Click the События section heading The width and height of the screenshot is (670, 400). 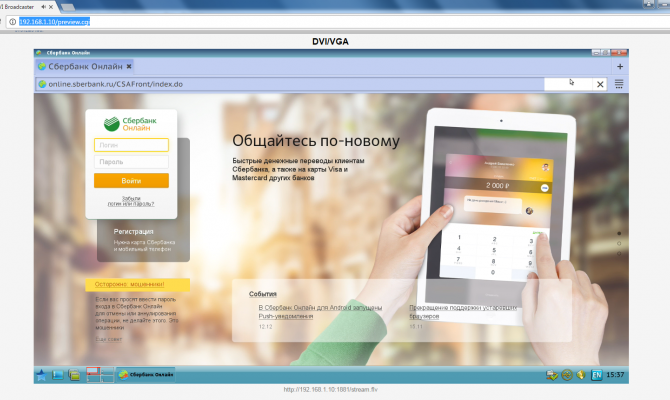(263, 294)
